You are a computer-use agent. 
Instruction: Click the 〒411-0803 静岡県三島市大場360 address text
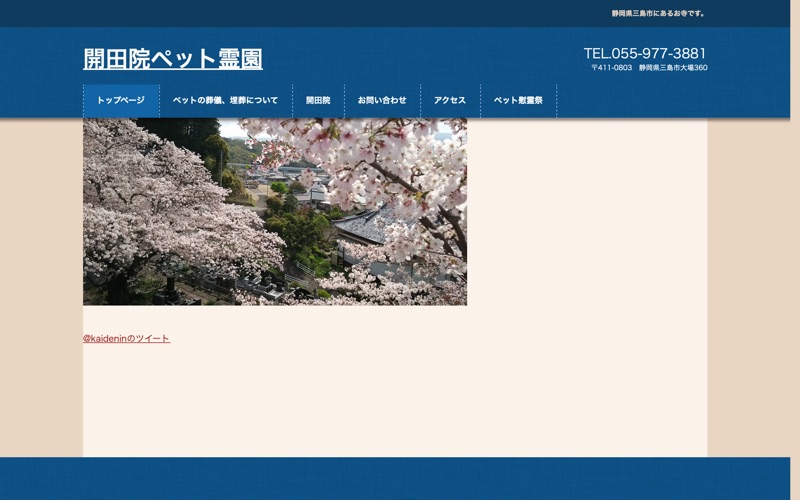[649, 67]
